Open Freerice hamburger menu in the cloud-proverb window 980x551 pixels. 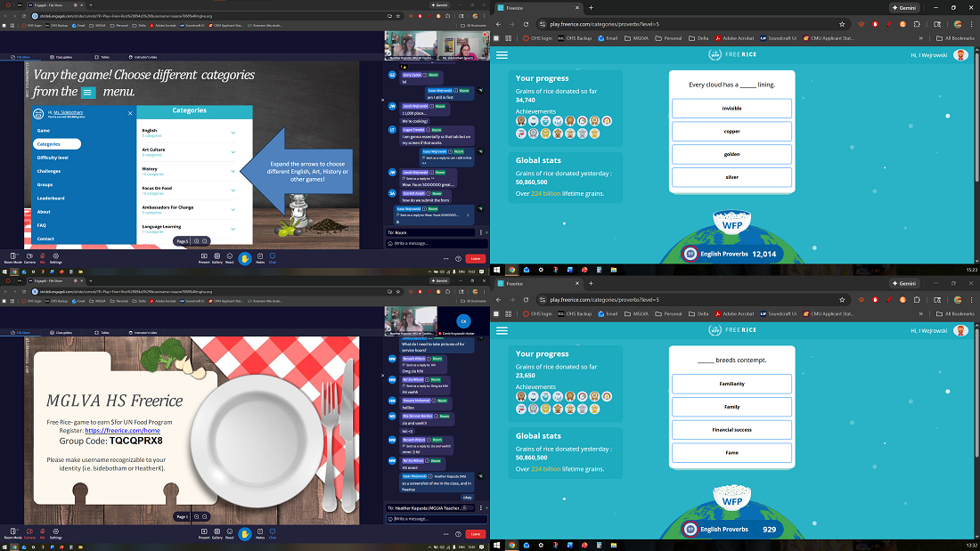(x=502, y=55)
